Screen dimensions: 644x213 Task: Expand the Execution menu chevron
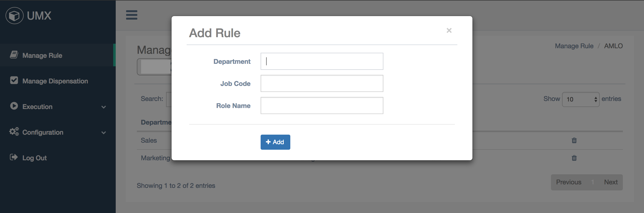coord(104,107)
